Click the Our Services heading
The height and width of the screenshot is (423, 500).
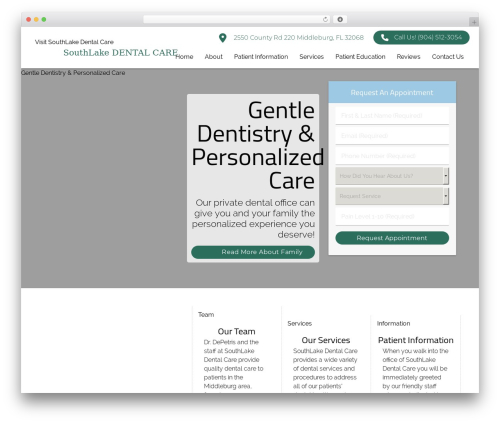coord(326,340)
